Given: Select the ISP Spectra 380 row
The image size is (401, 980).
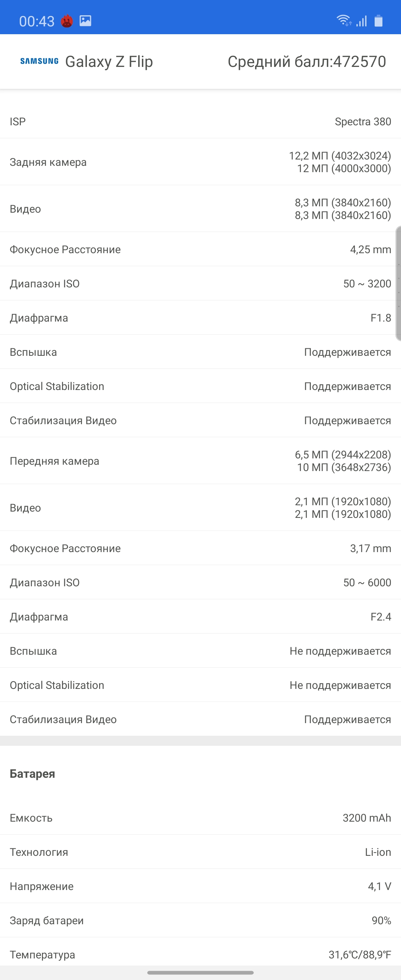Looking at the screenshot, I should coord(200,121).
